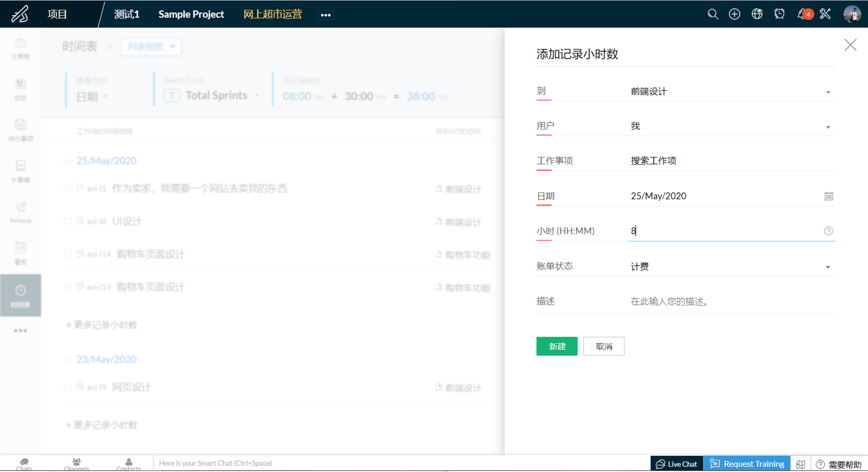The height and width of the screenshot is (472, 868).
Task: Switch to the 测试1 project tab
Action: 126,14
